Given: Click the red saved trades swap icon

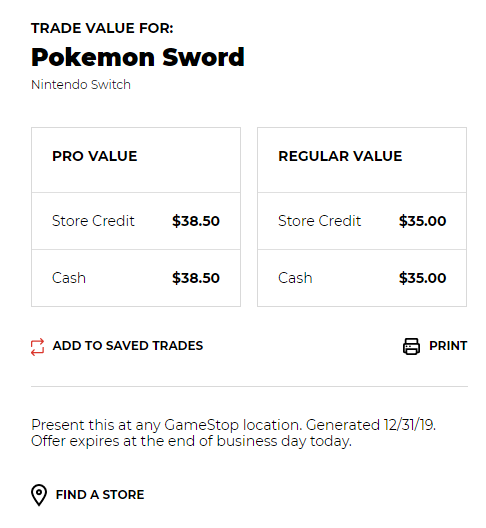Looking at the screenshot, I should click(37, 346).
